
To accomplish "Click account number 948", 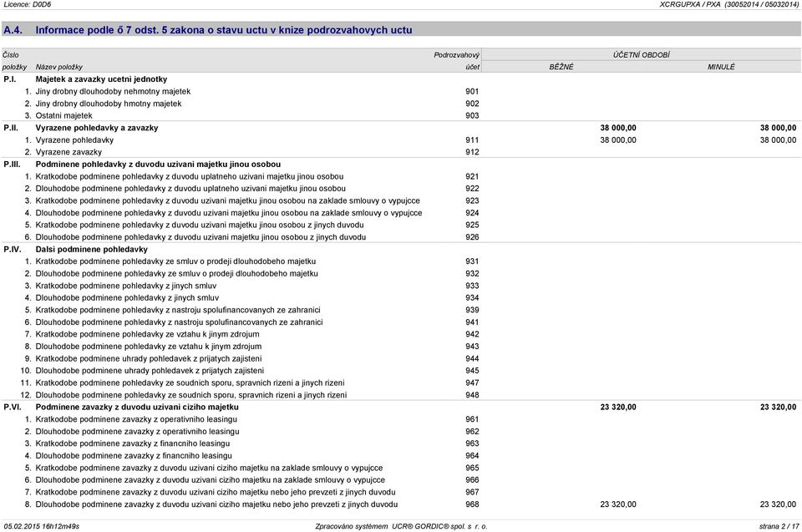I will [x=472, y=395].
